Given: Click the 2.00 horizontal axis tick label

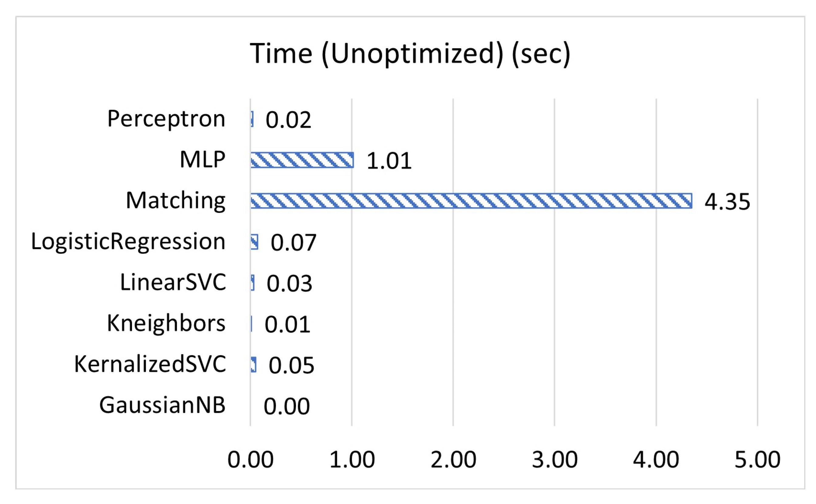Looking at the screenshot, I should pos(453,460).
